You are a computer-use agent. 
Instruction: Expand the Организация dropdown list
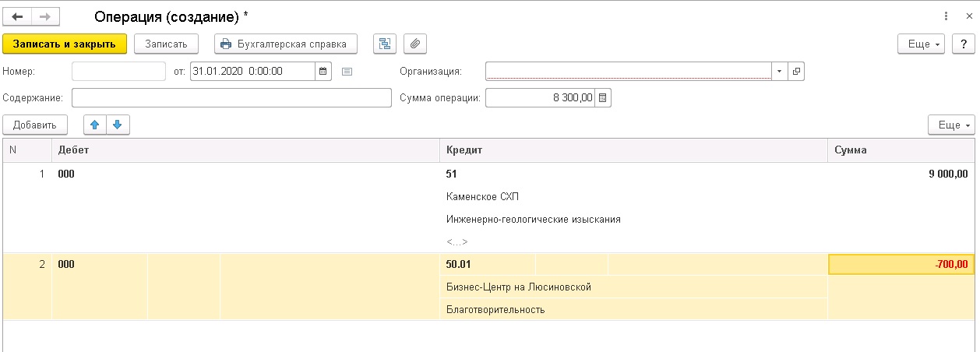[780, 72]
